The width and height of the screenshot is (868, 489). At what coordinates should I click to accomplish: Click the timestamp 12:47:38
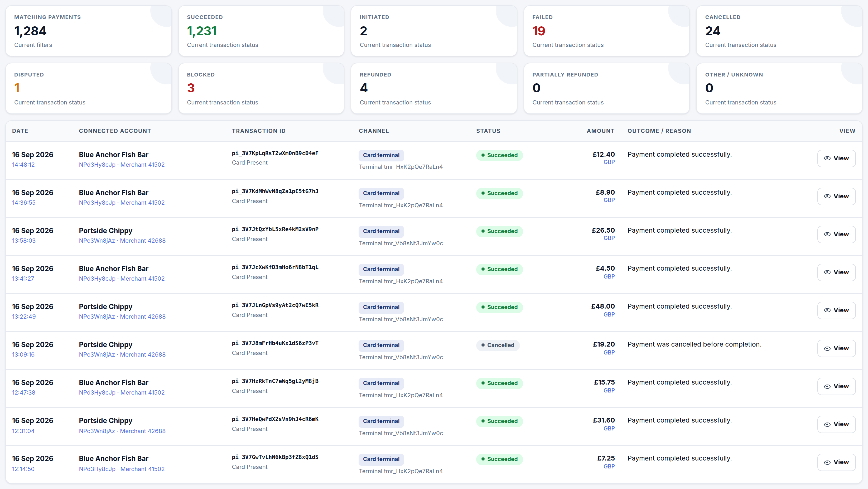[x=23, y=393]
